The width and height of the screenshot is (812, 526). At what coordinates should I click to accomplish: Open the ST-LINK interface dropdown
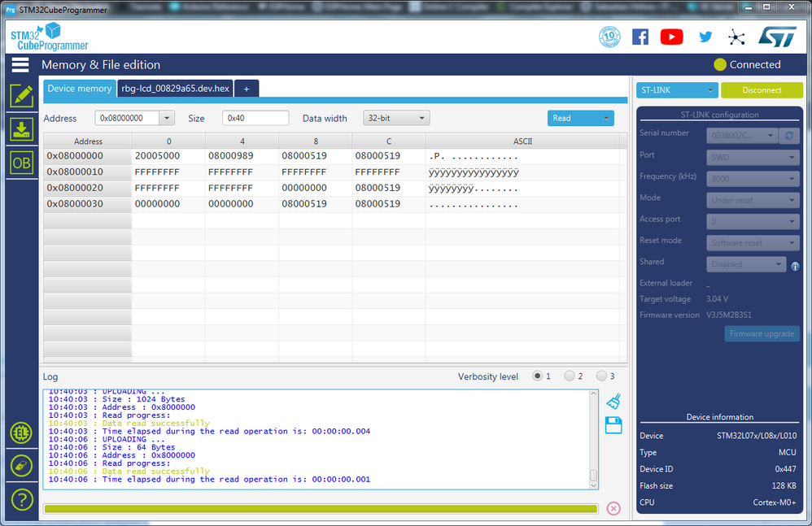677,90
